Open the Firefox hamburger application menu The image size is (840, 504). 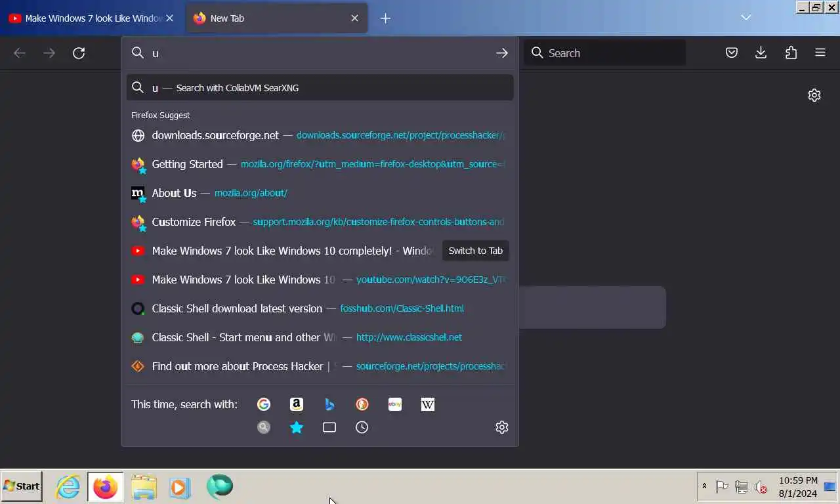[820, 53]
